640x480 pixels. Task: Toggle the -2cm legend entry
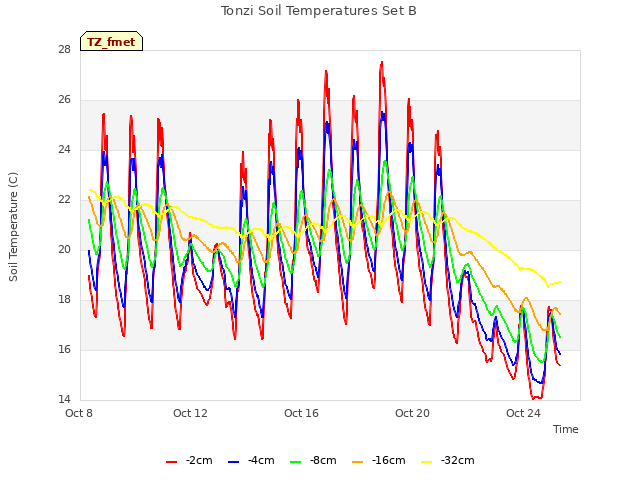189,460
